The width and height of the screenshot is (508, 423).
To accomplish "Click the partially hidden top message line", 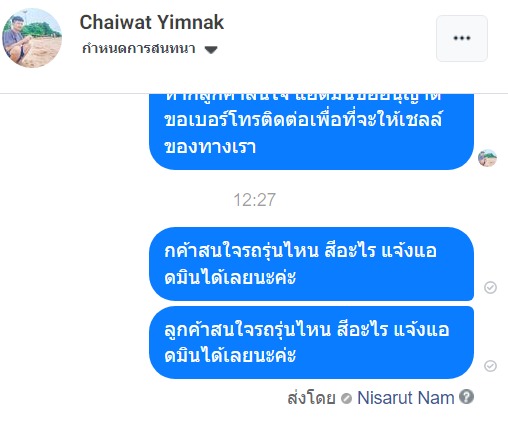I will (303, 97).
